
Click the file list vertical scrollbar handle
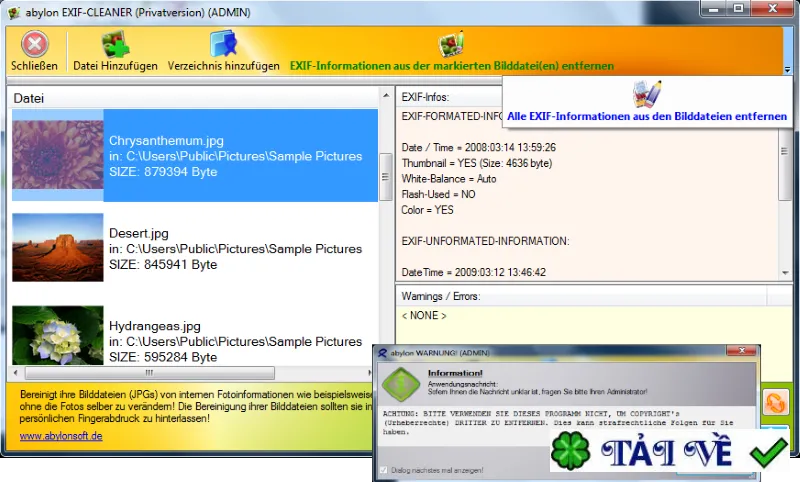coord(386,176)
